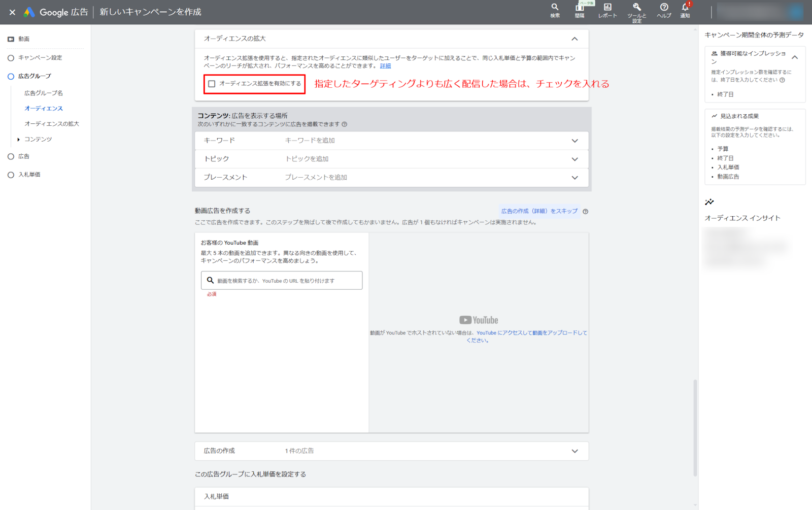The width and height of the screenshot is (812, 510).
Task: Click help icon beside content description
Action: click(x=345, y=124)
